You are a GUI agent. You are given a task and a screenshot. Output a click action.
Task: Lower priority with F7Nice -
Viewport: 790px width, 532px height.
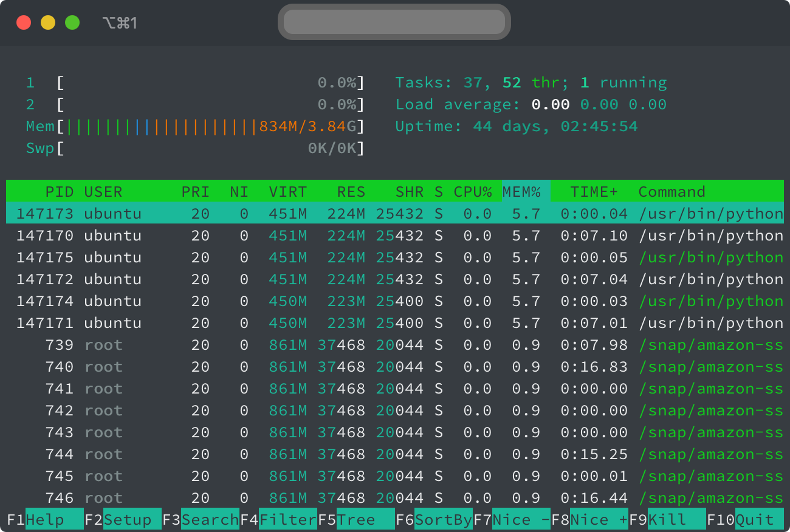512,519
